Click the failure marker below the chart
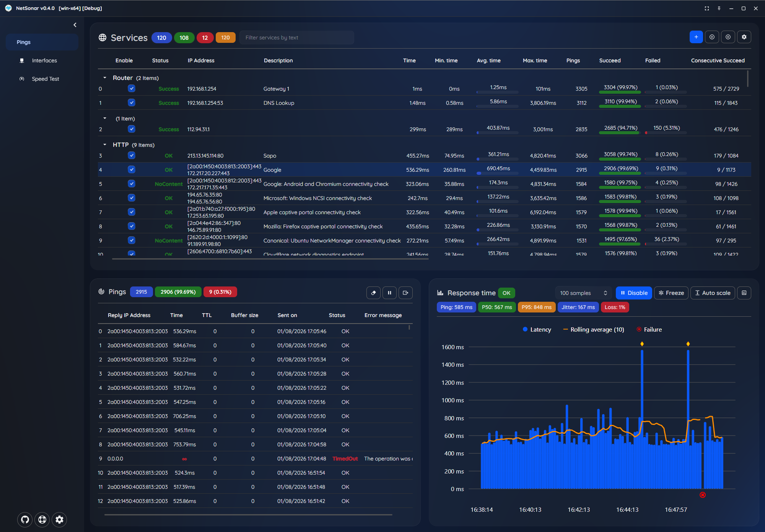The width and height of the screenshot is (765, 532). click(703, 495)
